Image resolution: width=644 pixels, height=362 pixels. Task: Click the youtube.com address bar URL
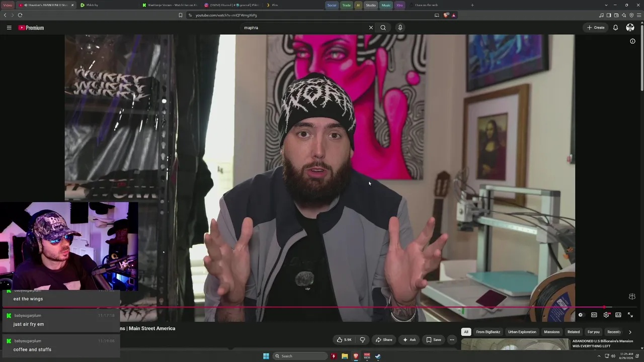click(x=226, y=15)
